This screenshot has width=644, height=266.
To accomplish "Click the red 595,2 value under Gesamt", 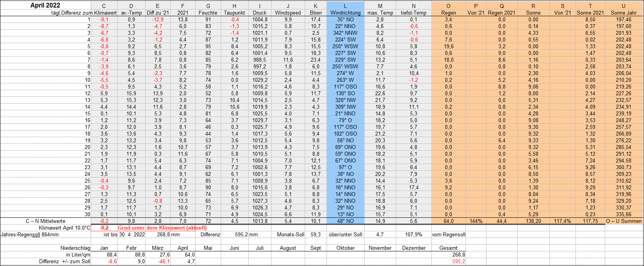I will [x=458, y=261].
